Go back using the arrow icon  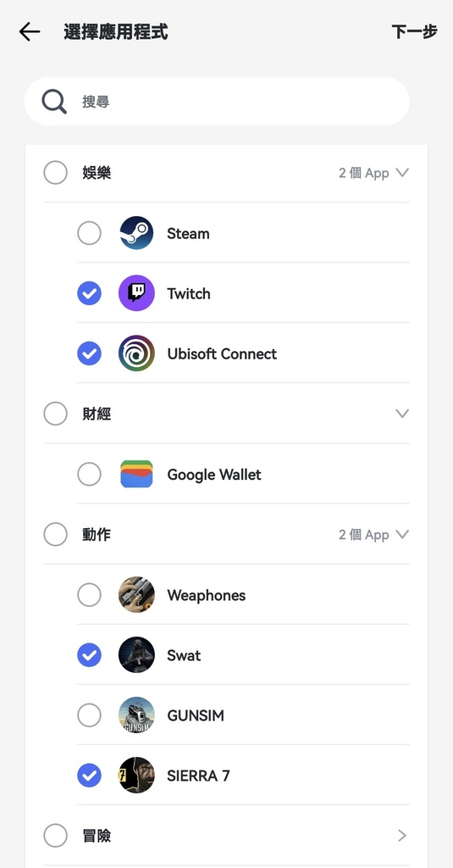[30, 32]
